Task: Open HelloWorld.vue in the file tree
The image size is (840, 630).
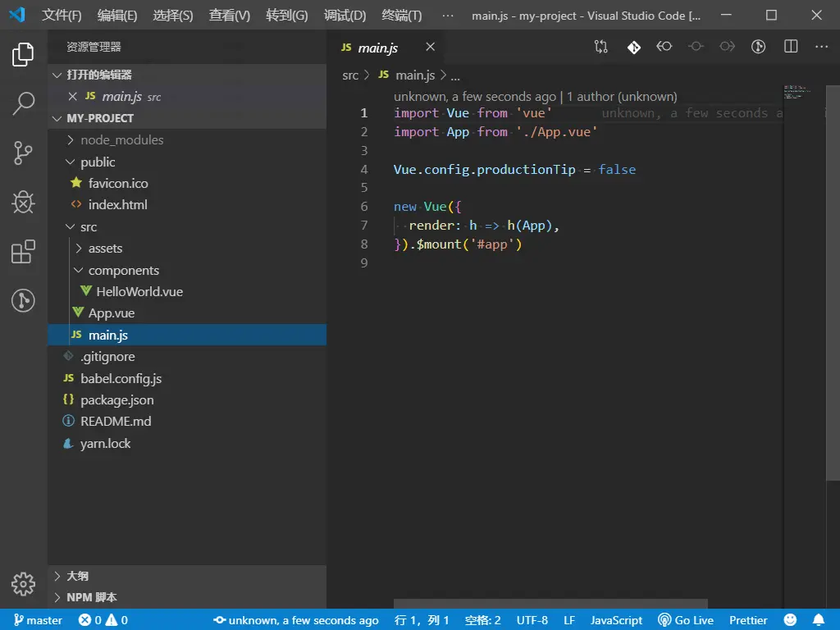Action: (x=187, y=291)
